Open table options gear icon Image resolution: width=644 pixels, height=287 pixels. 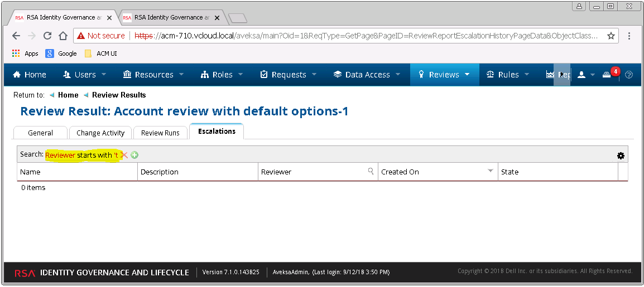point(621,156)
